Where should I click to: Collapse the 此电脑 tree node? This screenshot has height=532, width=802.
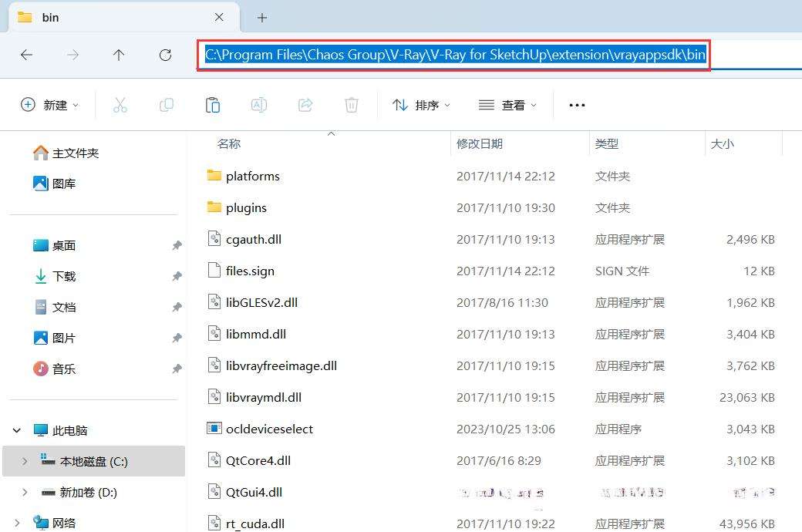click(x=17, y=430)
